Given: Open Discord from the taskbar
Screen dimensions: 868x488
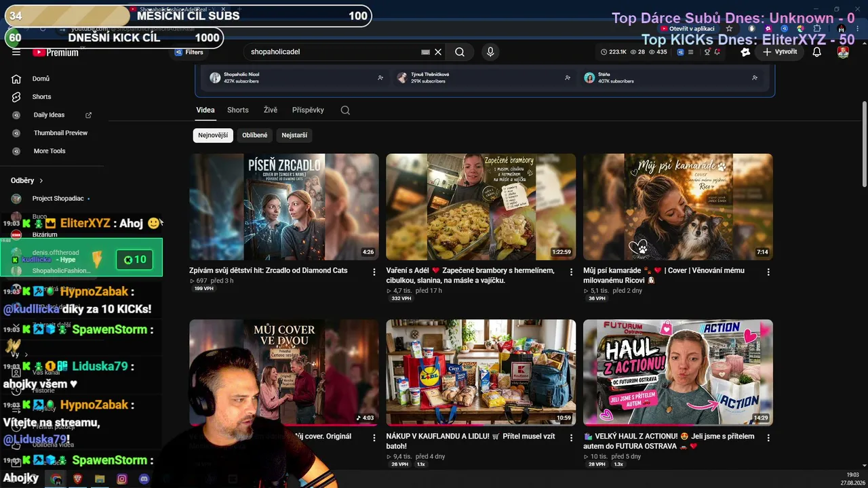Looking at the screenshot, I should pyautogui.click(x=144, y=479).
